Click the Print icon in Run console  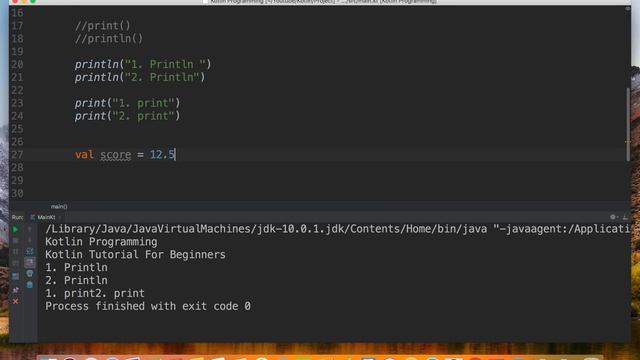click(30, 273)
